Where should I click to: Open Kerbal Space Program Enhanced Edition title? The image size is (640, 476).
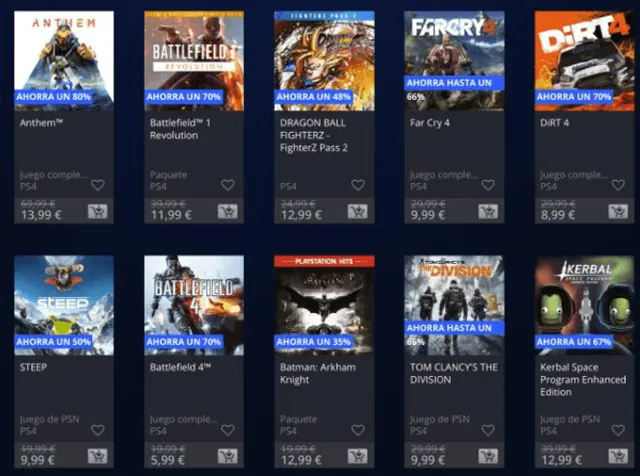[583, 380]
